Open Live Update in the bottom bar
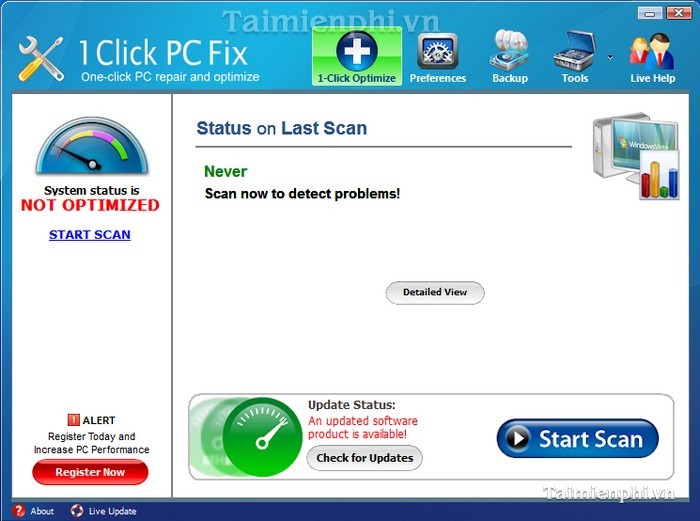 [x=104, y=511]
